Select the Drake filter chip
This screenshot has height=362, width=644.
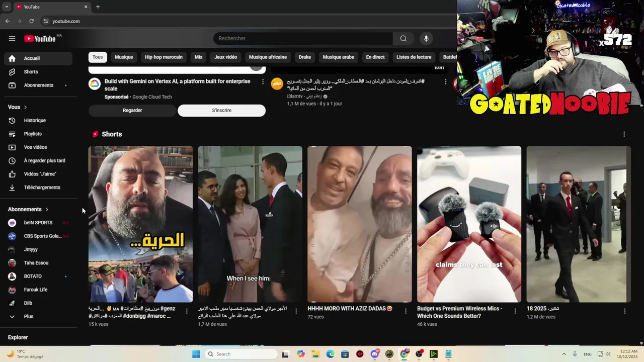305,57
